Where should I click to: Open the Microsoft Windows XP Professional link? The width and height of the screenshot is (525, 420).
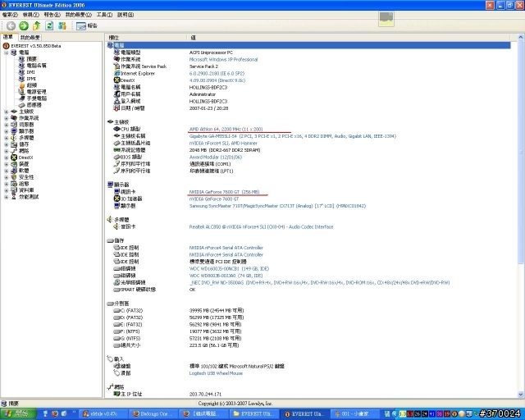coord(223,59)
